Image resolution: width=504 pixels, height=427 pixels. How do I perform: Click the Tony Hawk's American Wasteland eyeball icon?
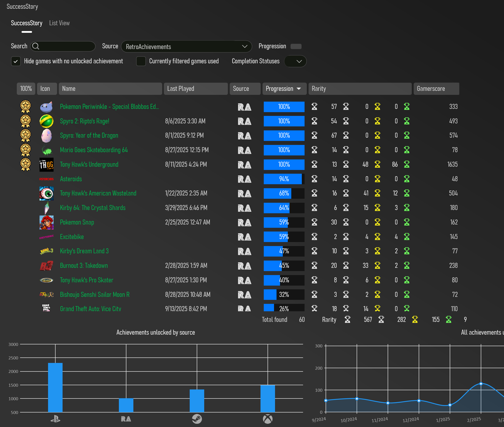coord(46,193)
